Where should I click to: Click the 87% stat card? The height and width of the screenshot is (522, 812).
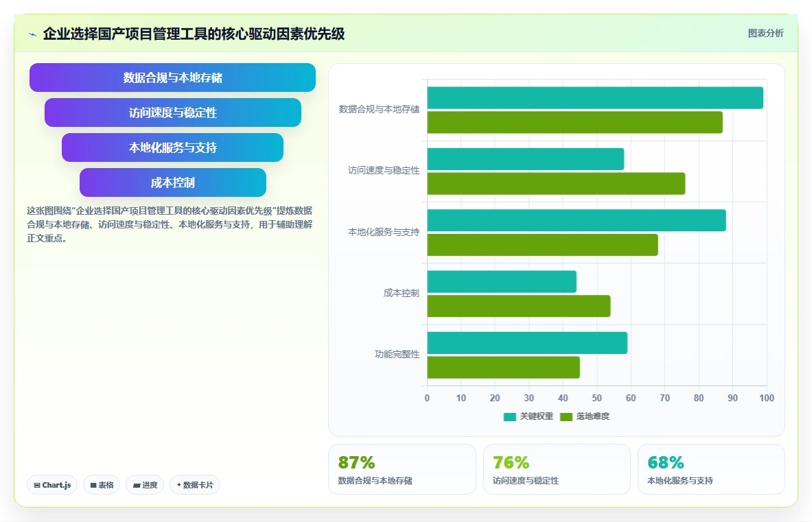point(402,469)
